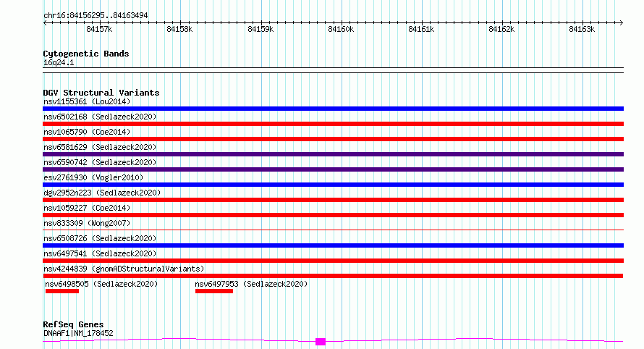
Task: Select the nsv1155361 (Lou2014) label
Action: click(87, 101)
